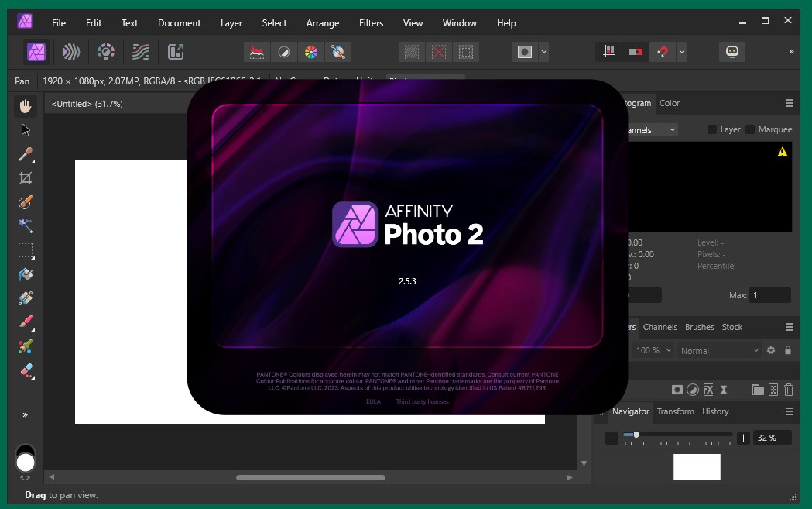Screen dimensions: 812x509
Task: Switch to the Color panel tab
Action: (669, 103)
